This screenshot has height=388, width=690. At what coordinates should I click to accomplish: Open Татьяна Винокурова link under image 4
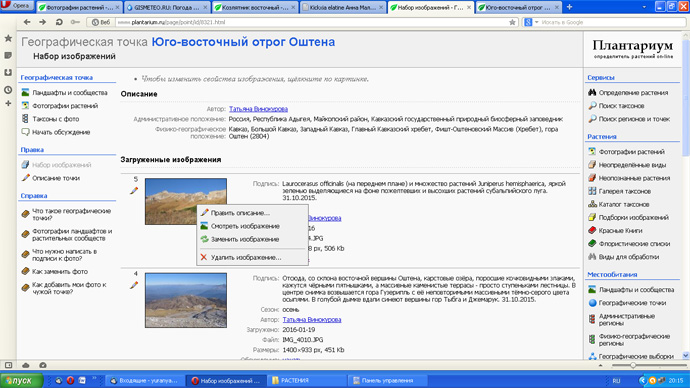312,319
